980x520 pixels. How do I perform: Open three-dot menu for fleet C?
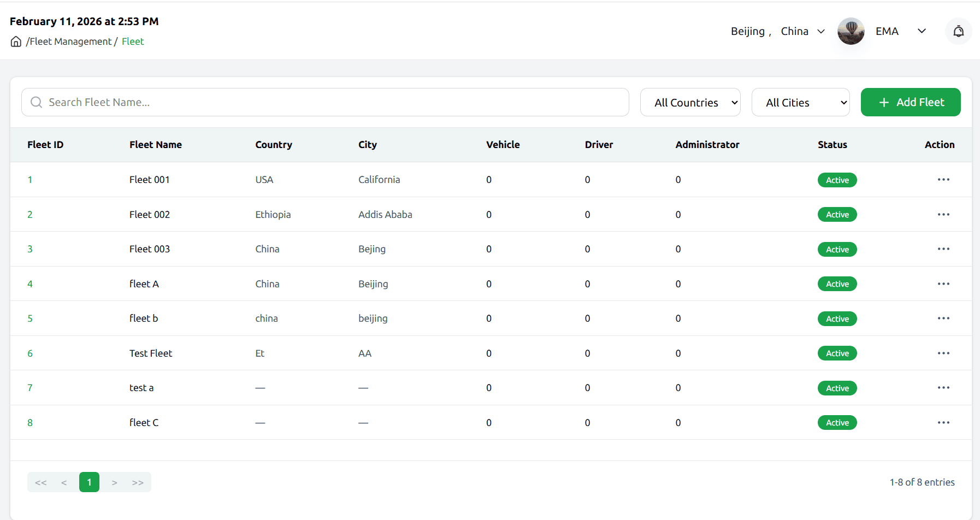(943, 423)
